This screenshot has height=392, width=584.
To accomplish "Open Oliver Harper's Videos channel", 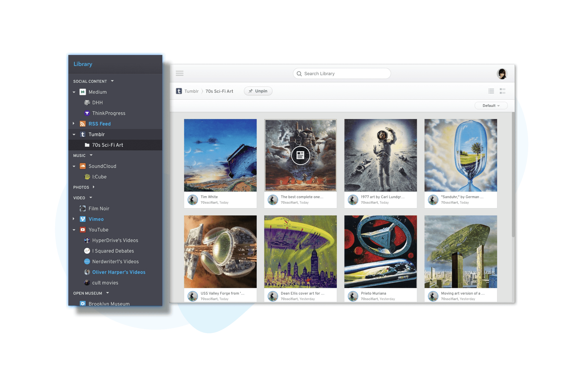I will pos(119,272).
